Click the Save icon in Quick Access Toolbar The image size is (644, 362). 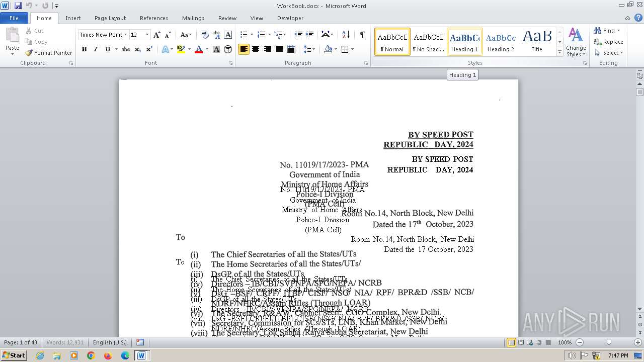[x=18, y=6]
